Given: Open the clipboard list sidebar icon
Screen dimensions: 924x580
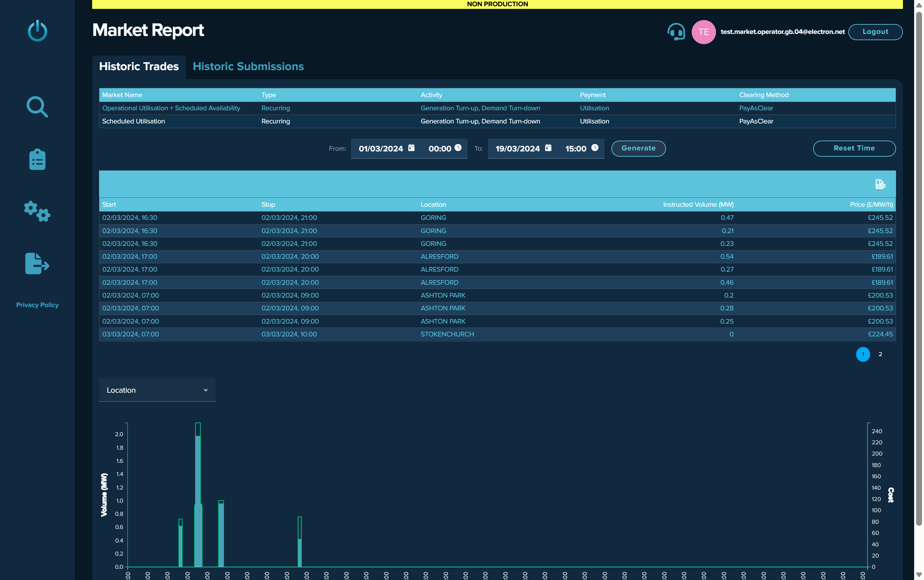Looking at the screenshot, I should point(37,159).
